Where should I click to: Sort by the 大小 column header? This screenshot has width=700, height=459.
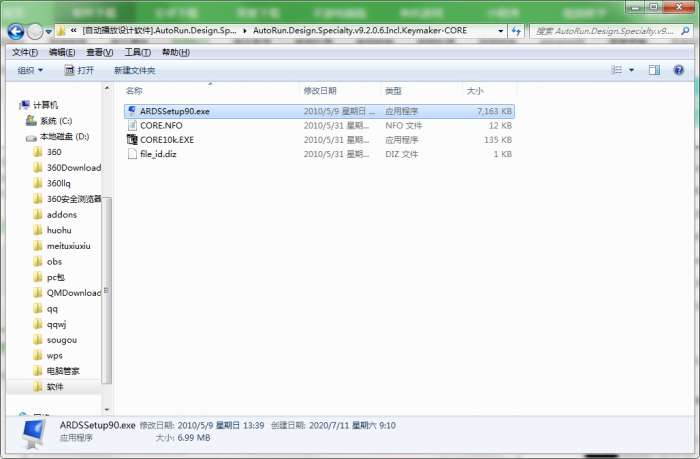coord(489,91)
